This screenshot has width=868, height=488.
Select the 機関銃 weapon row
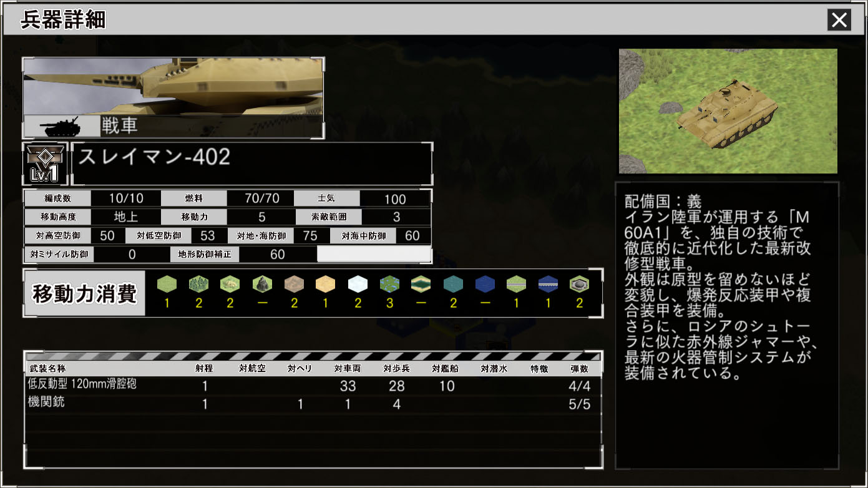click(312, 404)
